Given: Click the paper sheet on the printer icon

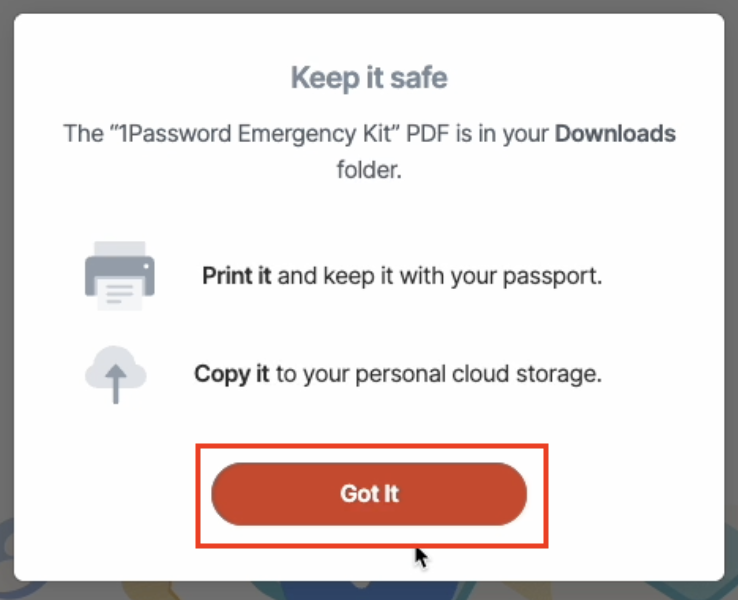Looking at the screenshot, I should click(x=119, y=291).
